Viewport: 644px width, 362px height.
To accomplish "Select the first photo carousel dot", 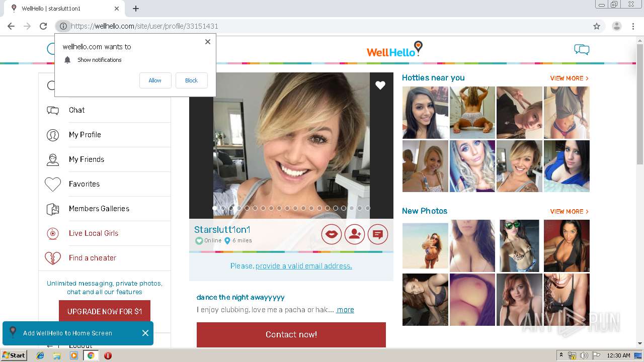I will (x=215, y=208).
